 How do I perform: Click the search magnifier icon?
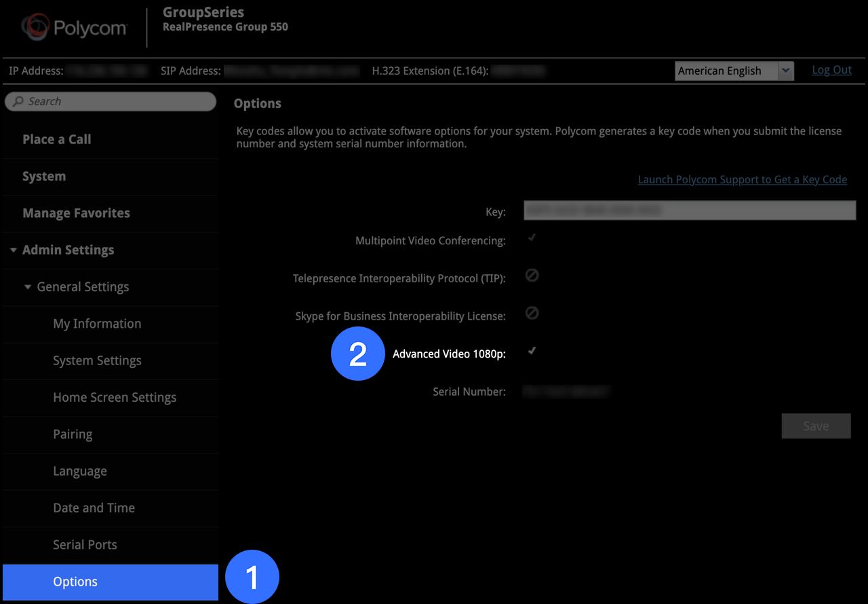coord(18,102)
